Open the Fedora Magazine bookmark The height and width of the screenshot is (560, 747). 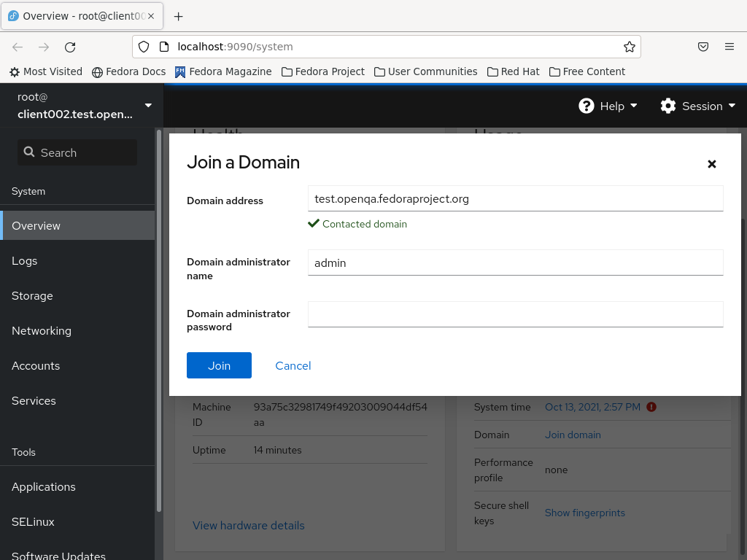click(x=223, y=71)
